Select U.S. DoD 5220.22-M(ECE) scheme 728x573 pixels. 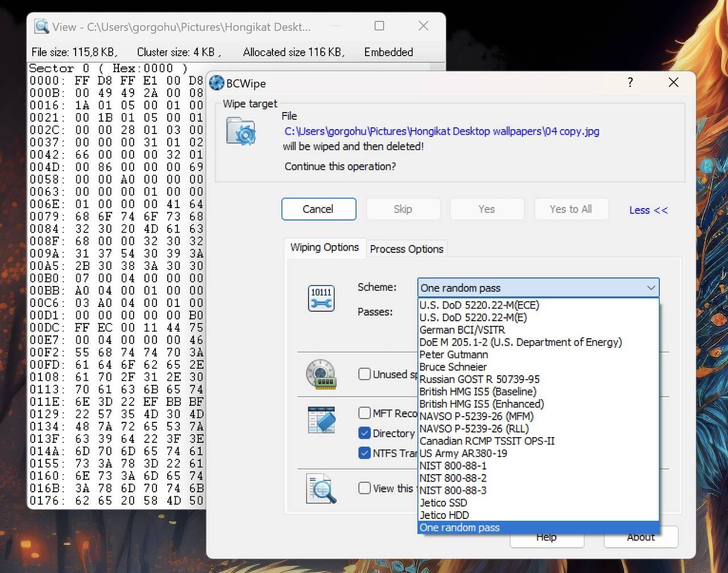click(538, 305)
